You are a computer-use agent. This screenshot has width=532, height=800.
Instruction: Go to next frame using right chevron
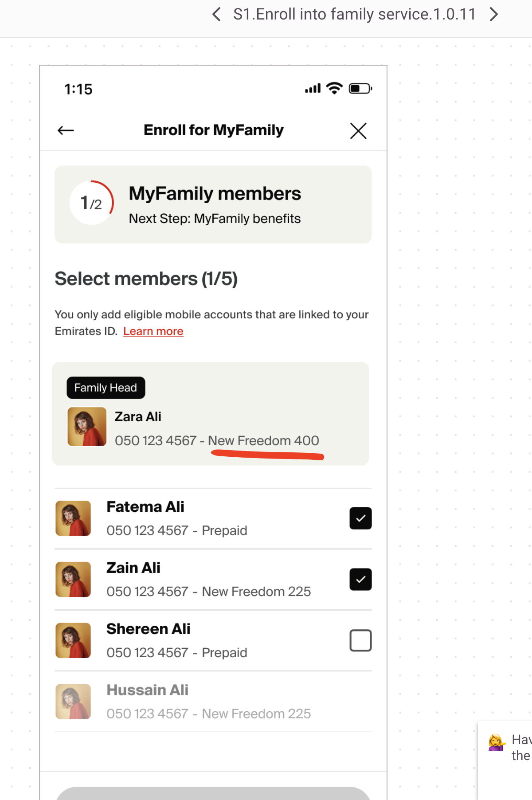[493, 15]
